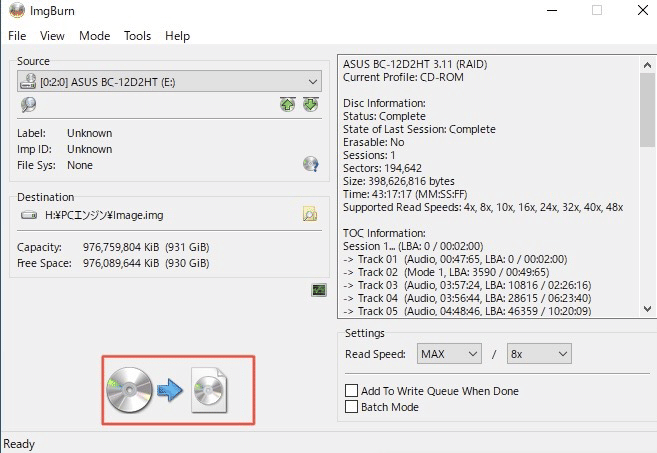657x453 pixels.
Task: Click the info panel scrollbar thumb
Action: [x=647, y=110]
